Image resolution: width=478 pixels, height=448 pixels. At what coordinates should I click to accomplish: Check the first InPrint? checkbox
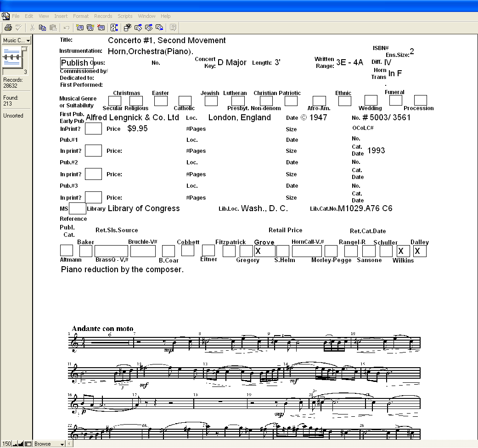[93, 129]
